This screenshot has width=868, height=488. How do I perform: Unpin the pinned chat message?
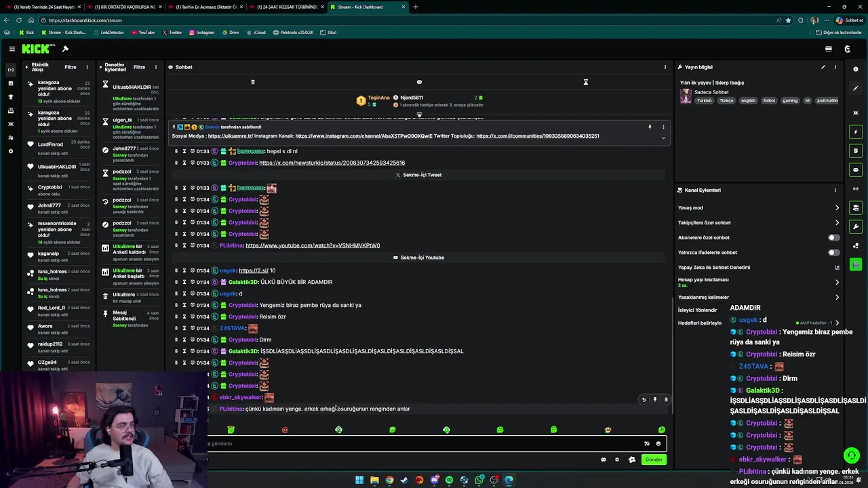650,127
